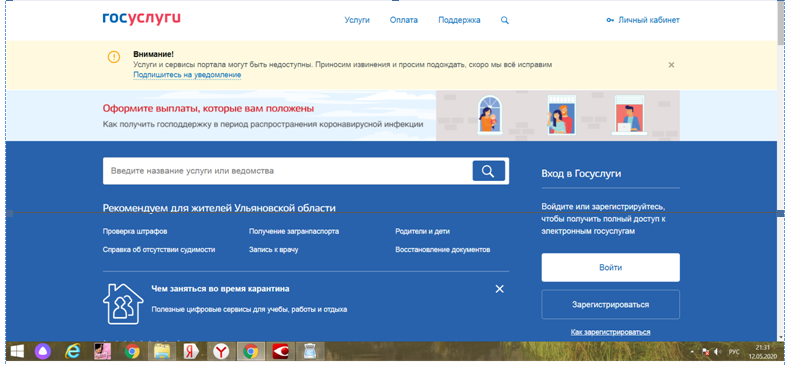Click the house icon for quarantine activities

point(123,303)
